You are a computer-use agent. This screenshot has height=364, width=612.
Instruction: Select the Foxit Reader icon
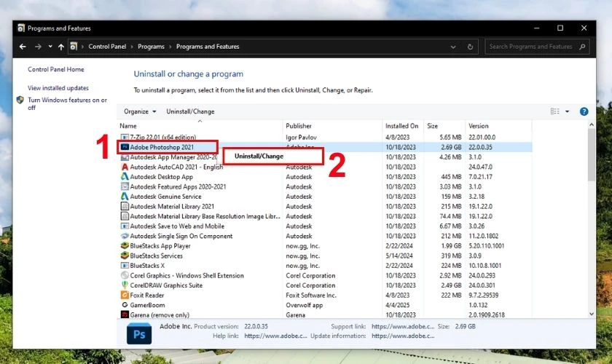click(125, 296)
